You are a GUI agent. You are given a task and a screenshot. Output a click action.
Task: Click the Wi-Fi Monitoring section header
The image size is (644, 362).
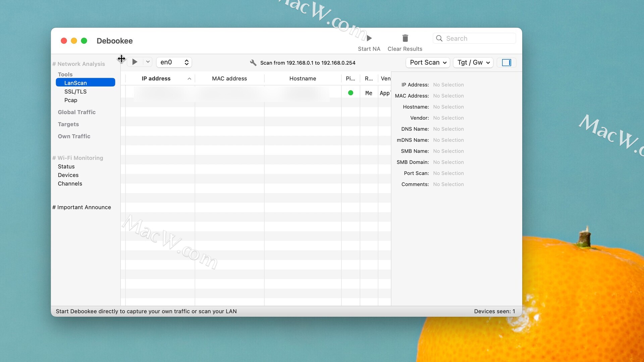[77, 158]
